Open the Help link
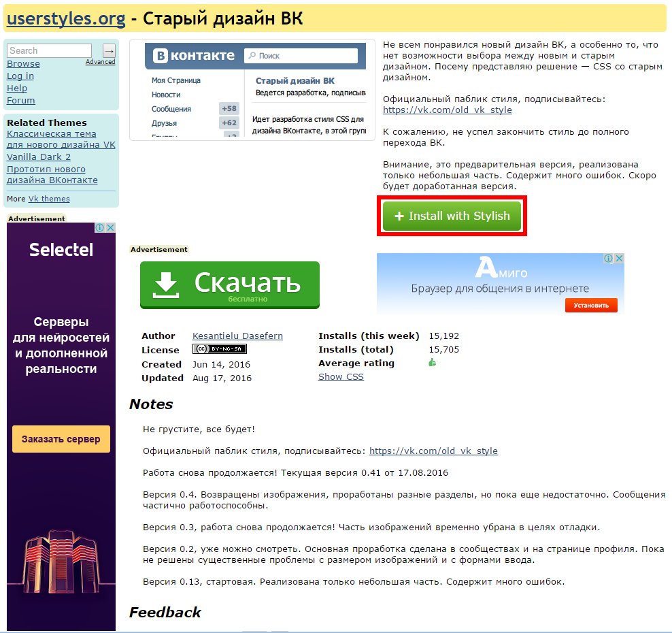Viewport: 672px width, 633px height. pyautogui.click(x=17, y=88)
